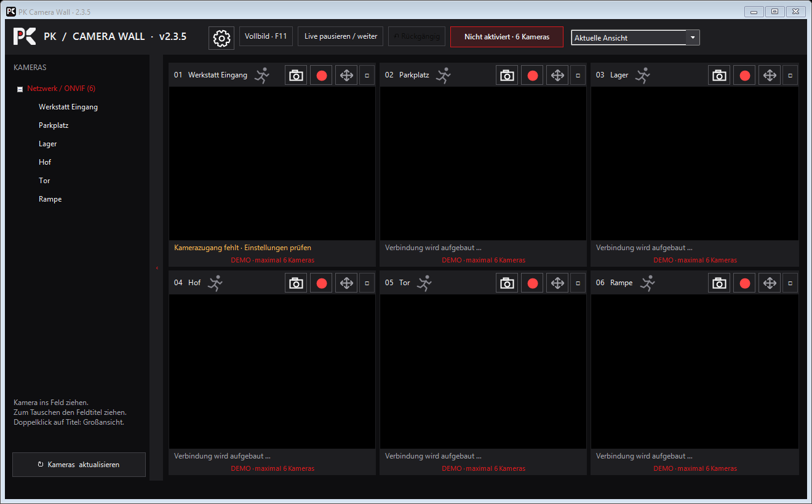Screen dimensions: 812x504
Task: Click move icon on Werkstatt Eingang tile
Action: tap(346, 76)
